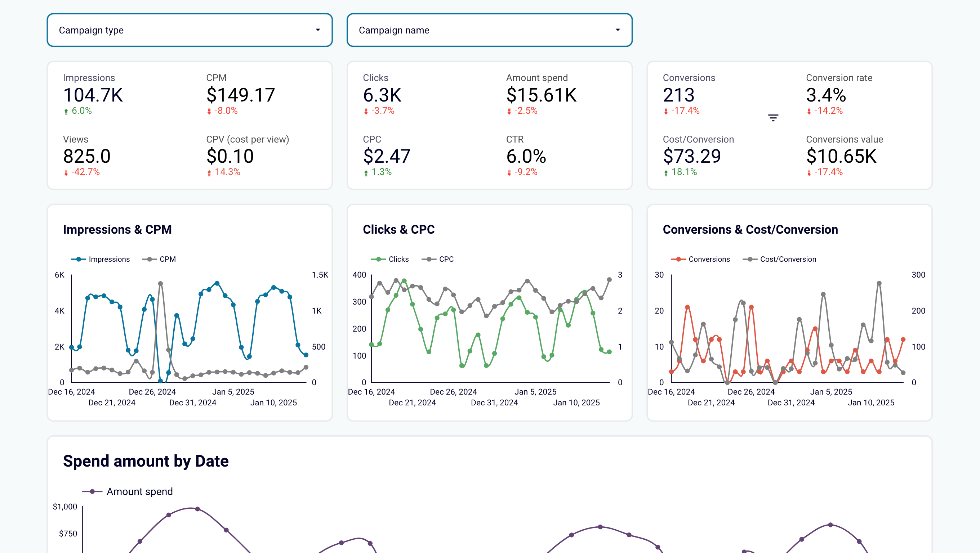This screenshot has width=980, height=553.
Task: Click the CPM peak point on Impressions chart
Action: pyautogui.click(x=160, y=284)
